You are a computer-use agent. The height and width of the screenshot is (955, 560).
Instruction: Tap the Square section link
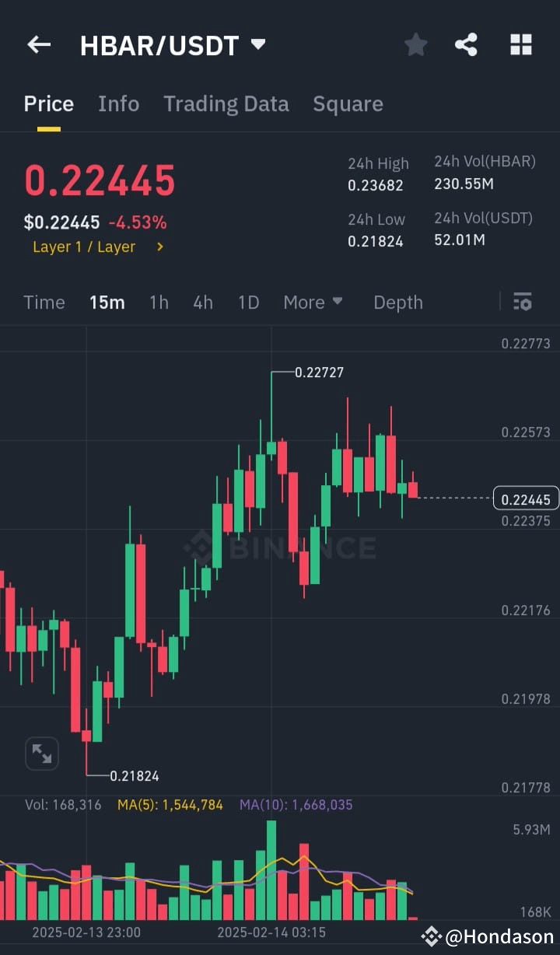coord(348,103)
